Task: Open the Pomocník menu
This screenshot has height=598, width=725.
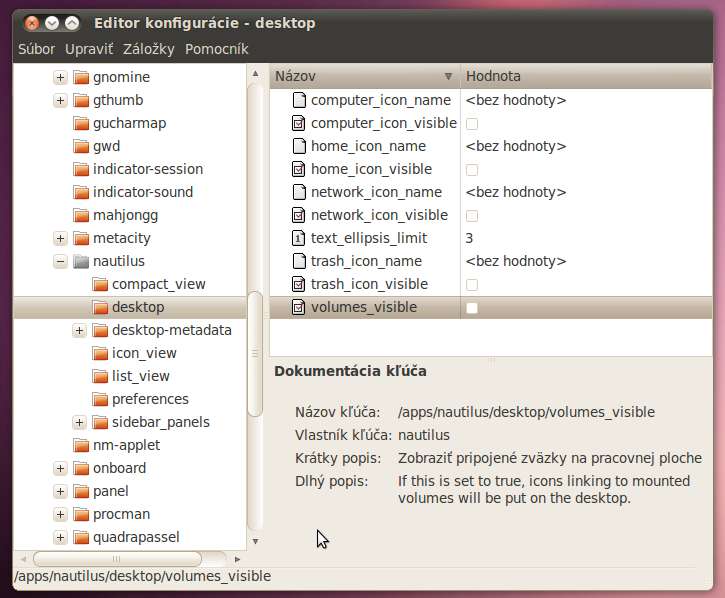Action: click(x=216, y=49)
